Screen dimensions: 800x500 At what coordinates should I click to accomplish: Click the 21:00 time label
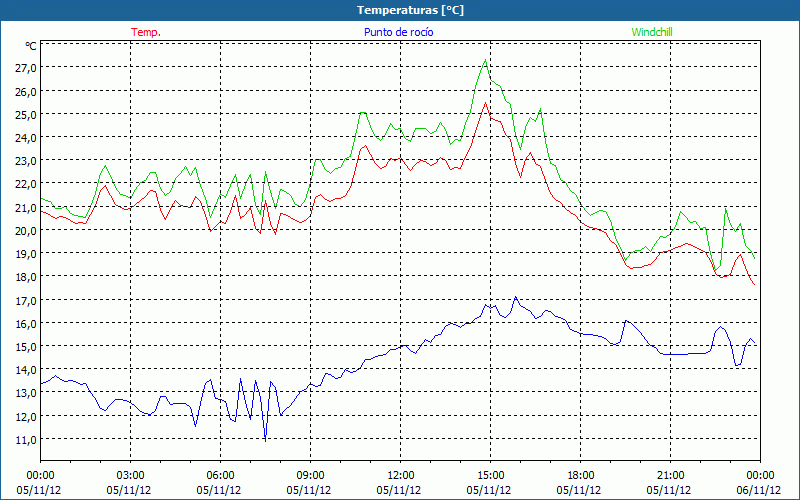tap(670, 476)
